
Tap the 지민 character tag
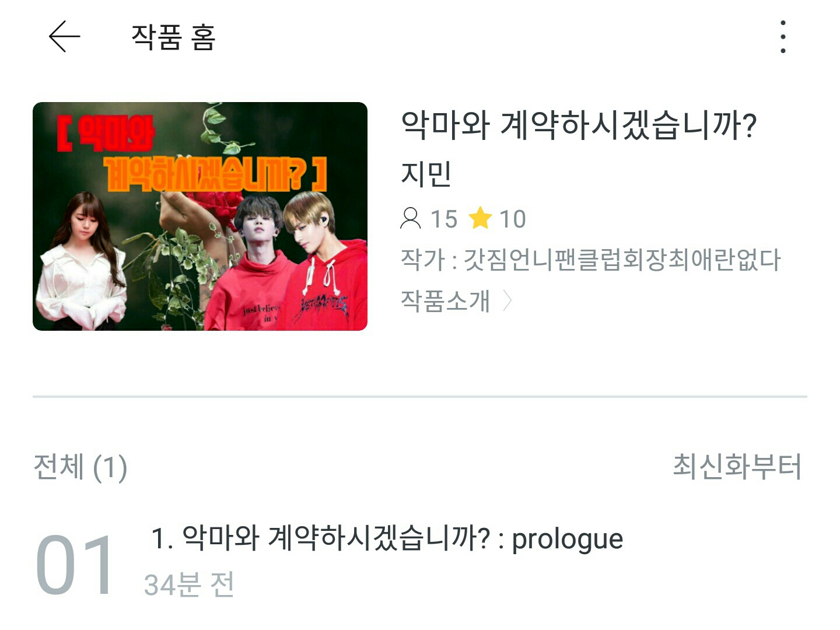point(426,174)
